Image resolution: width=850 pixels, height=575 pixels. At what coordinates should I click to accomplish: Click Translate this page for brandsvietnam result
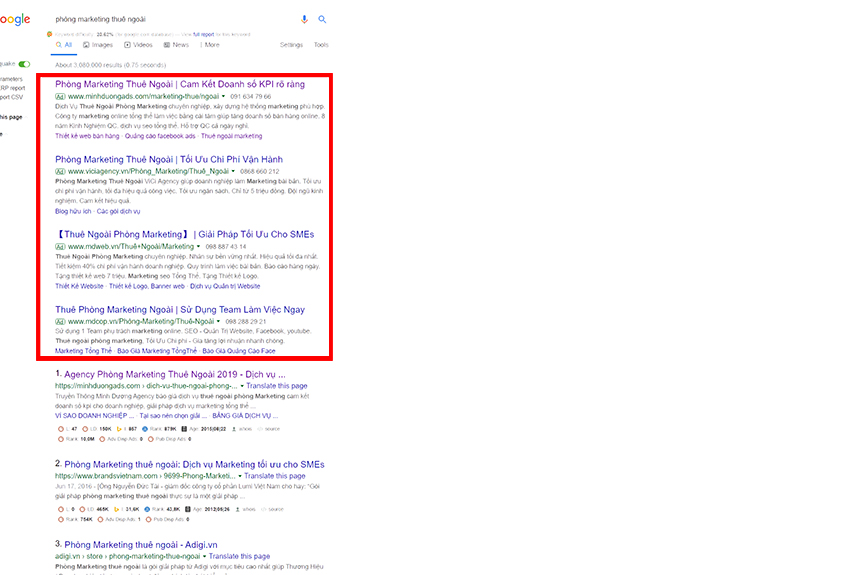click(275, 476)
